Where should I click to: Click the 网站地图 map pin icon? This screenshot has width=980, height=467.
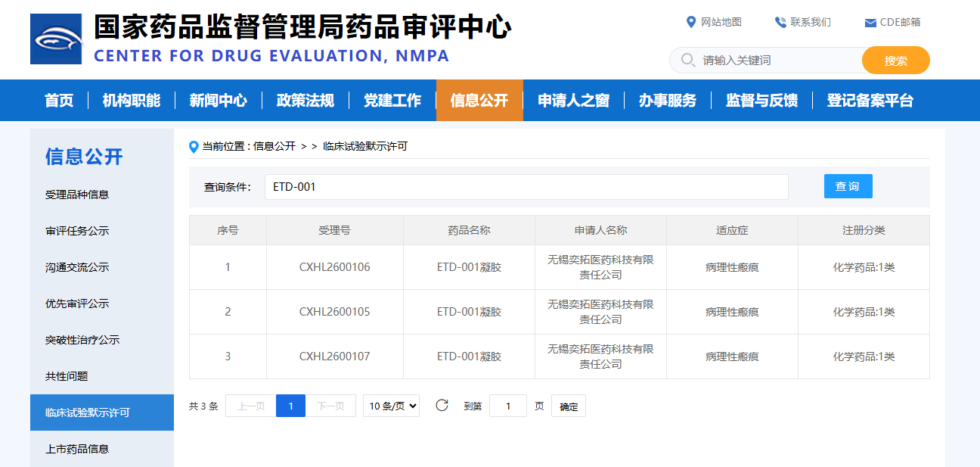coord(690,22)
